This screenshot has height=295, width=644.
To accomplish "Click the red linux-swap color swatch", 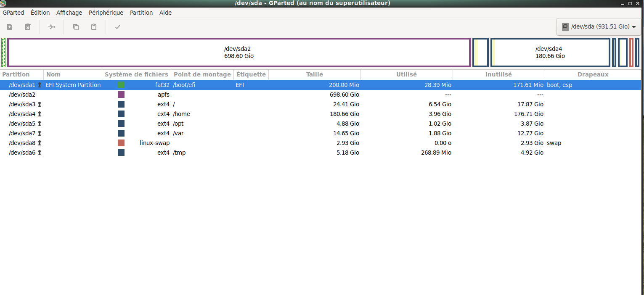I will coord(121,143).
